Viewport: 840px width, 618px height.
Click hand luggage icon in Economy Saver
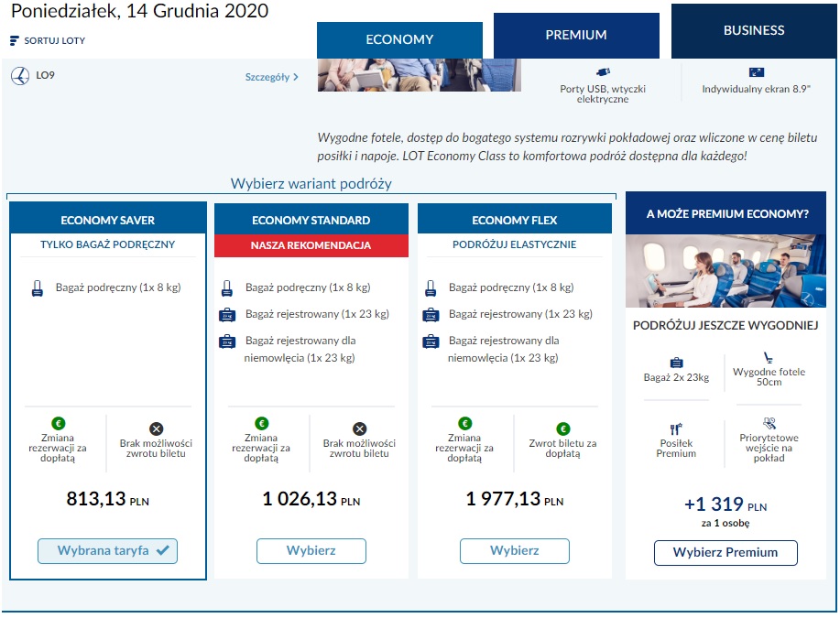[x=37, y=288]
